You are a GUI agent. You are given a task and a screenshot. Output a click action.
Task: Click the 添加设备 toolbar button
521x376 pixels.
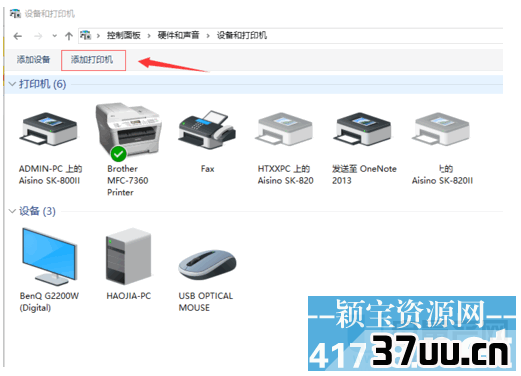[33, 60]
